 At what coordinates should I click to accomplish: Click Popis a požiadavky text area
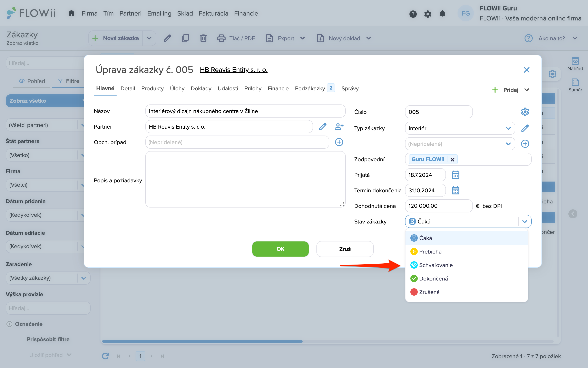coord(245,179)
